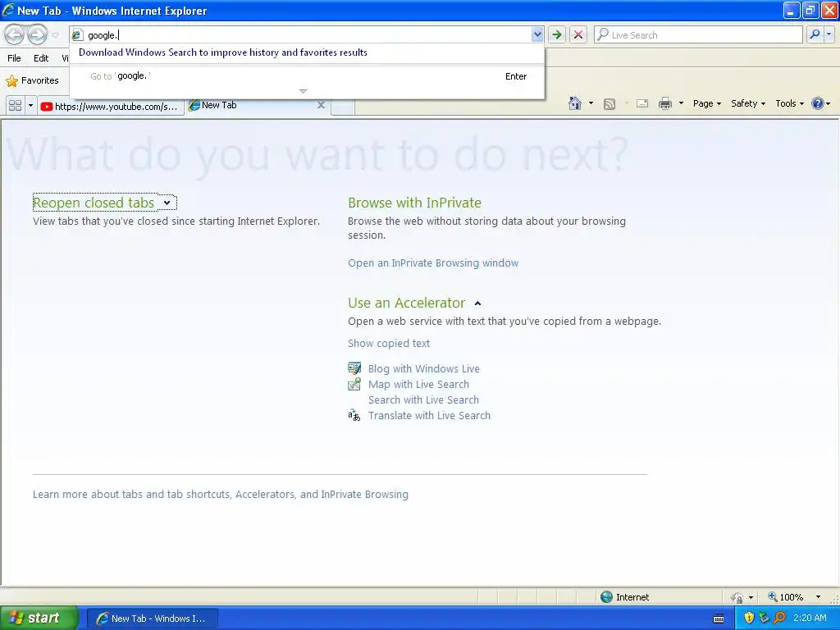Open the Safety menu

748,103
